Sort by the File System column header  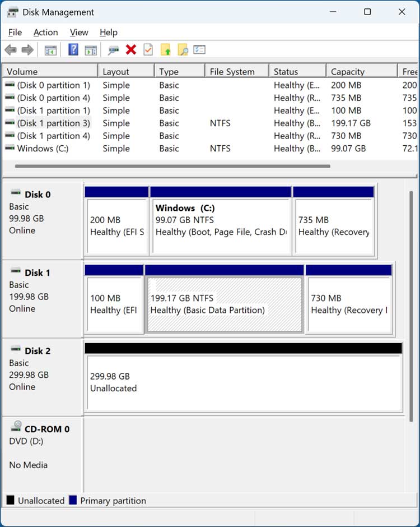237,72
